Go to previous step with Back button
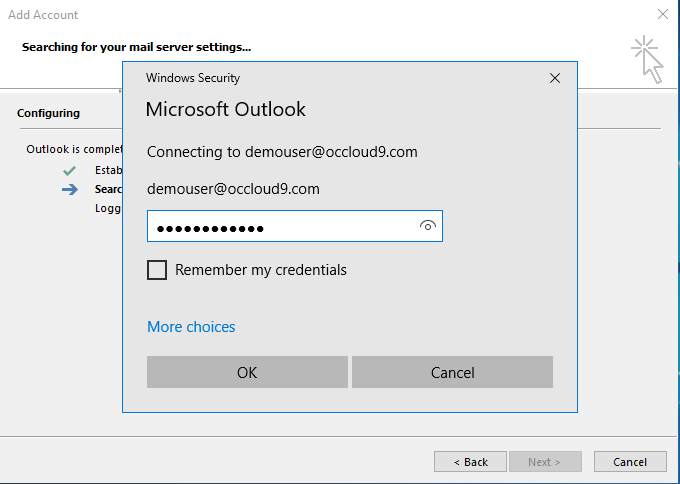680x484 pixels. pyautogui.click(x=470, y=462)
